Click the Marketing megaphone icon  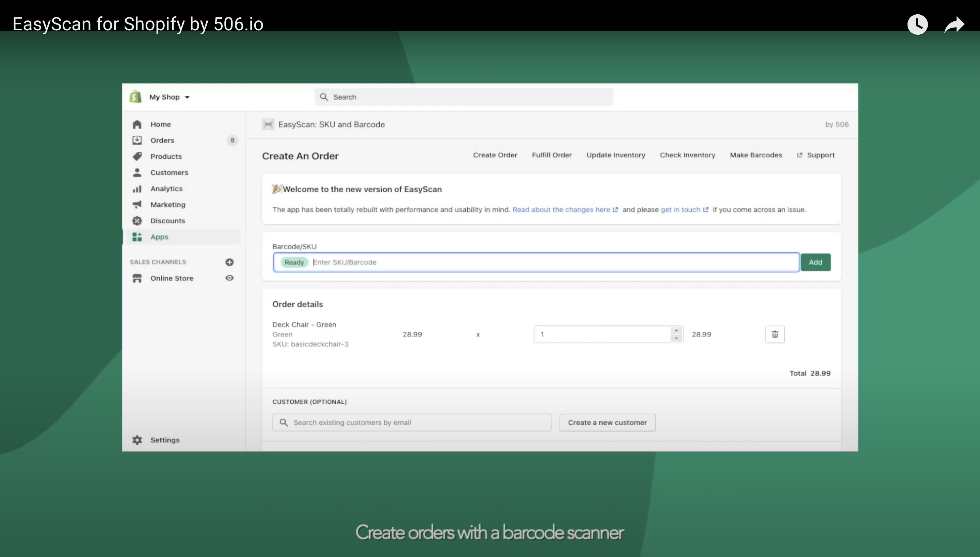pos(137,205)
